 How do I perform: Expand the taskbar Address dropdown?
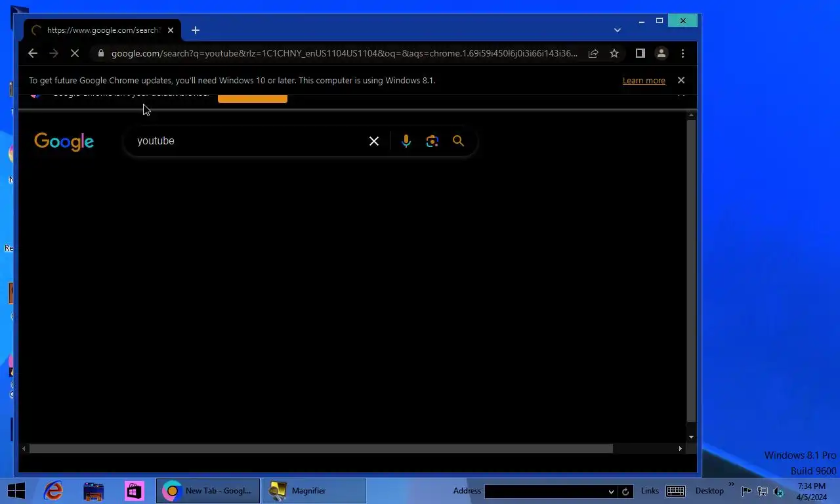pyautogui.click(x=611, y=492)
